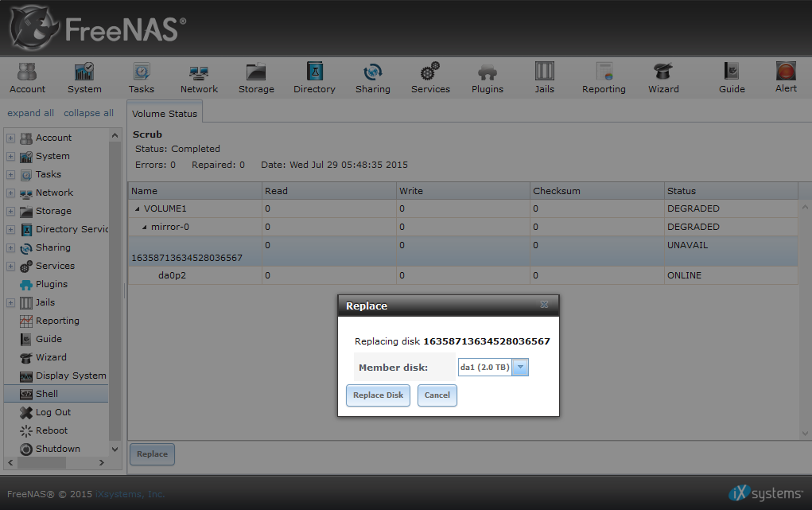
Task: Expand the Account node in sidebar
Action: pyautogui.click(x=10, y=138)
